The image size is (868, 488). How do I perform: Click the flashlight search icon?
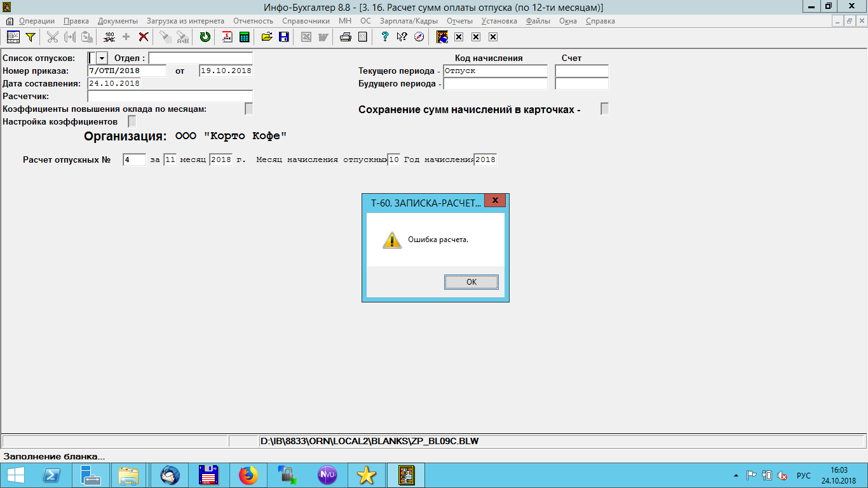[x=165, y=37]
